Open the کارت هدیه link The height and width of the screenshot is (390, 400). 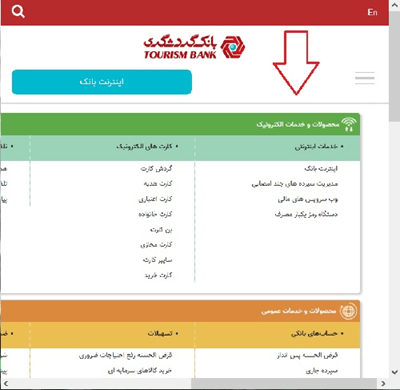coord(158,184)
